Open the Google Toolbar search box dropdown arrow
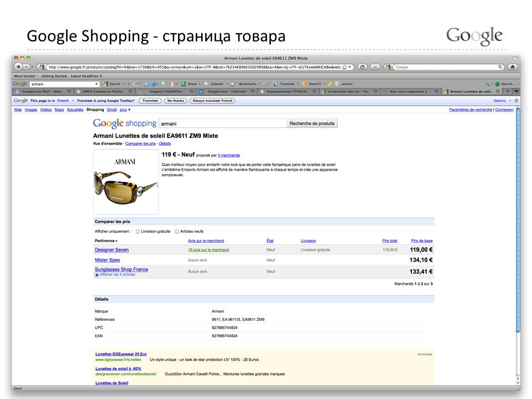 pyautogui.click(x=96, y=84)
